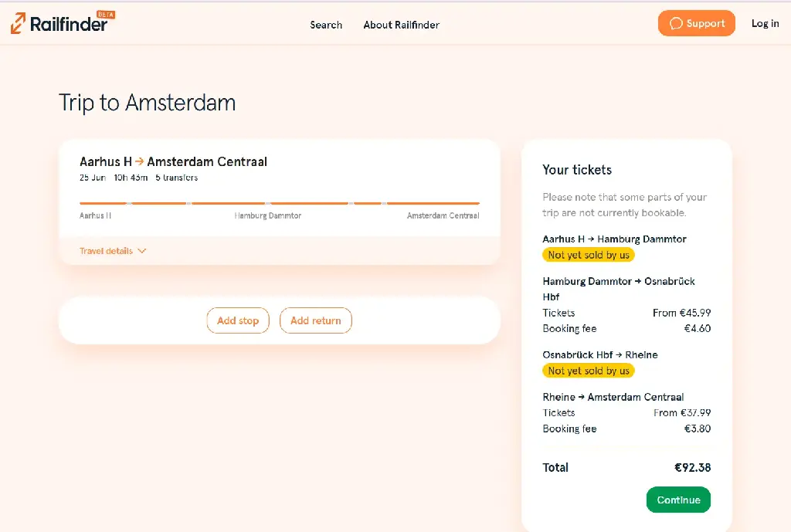The height and width of the screenshot is (532, 791).
Task: Click the orange arrow between Aarhus H and Amsterdam
Action: 139,161
